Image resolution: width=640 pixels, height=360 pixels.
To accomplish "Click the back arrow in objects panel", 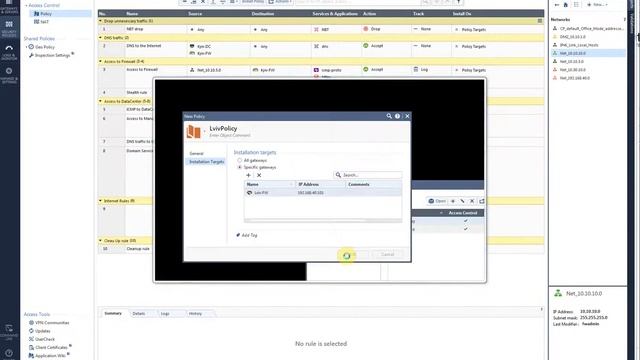I will click(556, 4).
